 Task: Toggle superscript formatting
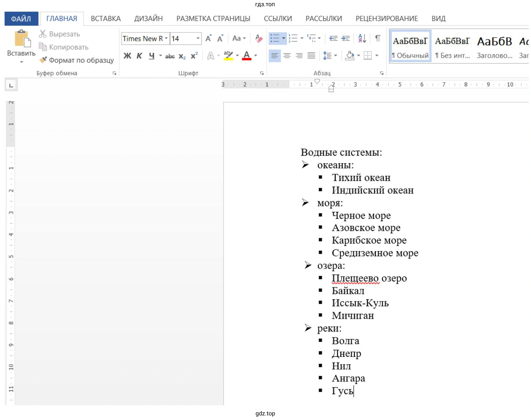click(194, 56)
